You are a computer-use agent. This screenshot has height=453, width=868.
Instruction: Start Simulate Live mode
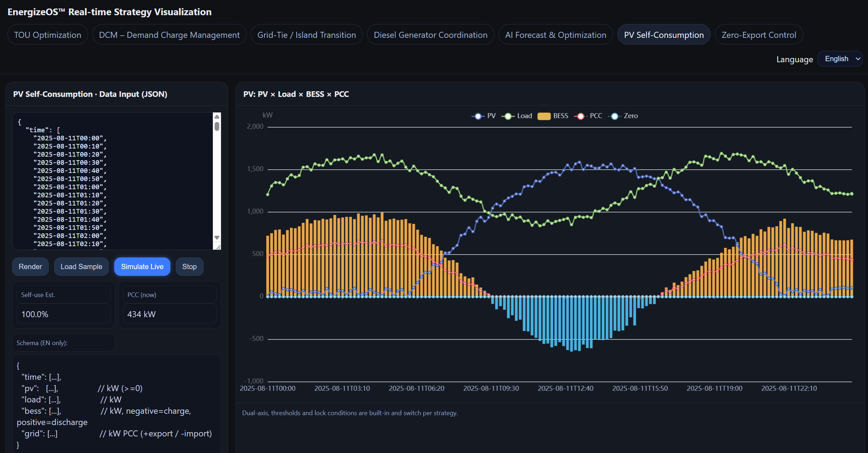[142, 267]
